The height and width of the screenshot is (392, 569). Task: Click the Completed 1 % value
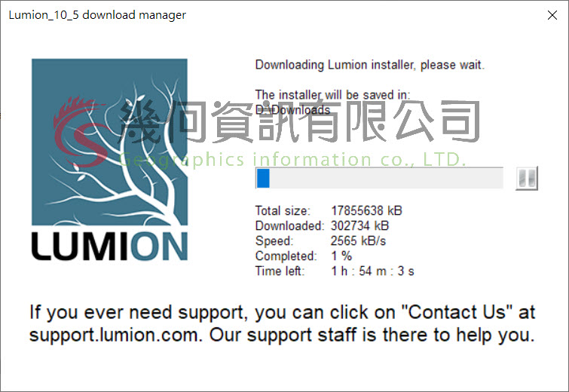point(341,256)
